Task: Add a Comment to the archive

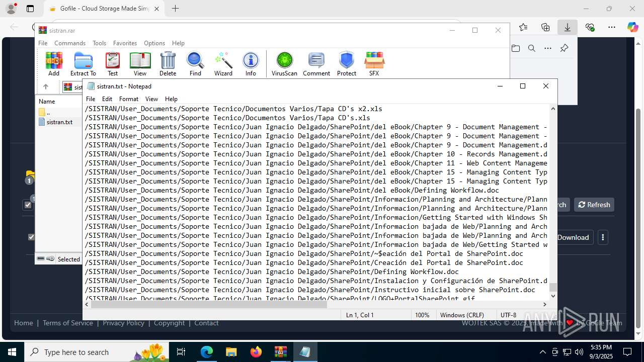Action: [x=316, y=64]
